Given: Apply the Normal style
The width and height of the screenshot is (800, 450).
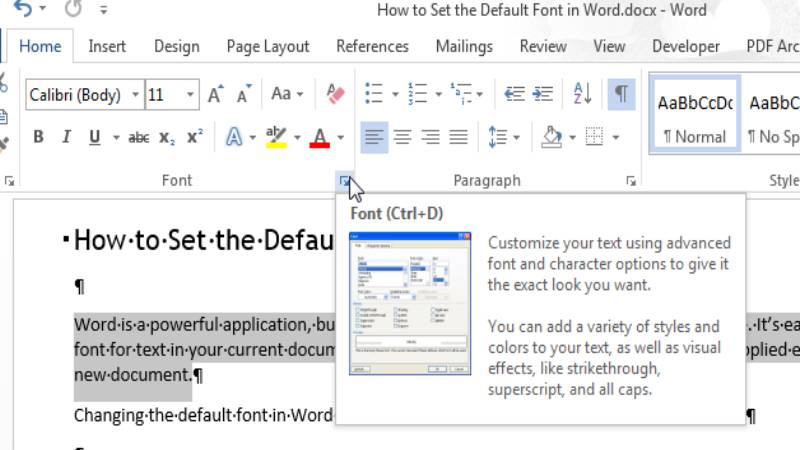Looking at the screenshot, I should click(694, 115).
